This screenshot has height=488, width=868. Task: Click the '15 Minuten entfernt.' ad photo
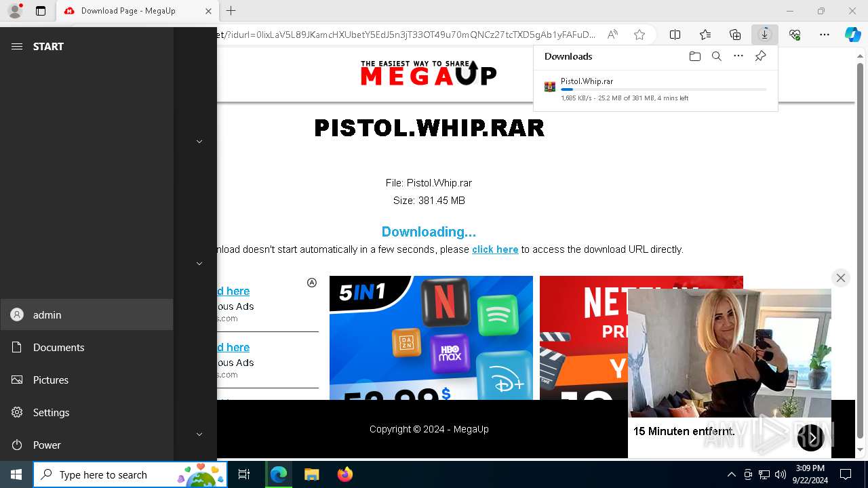[730, 353]
